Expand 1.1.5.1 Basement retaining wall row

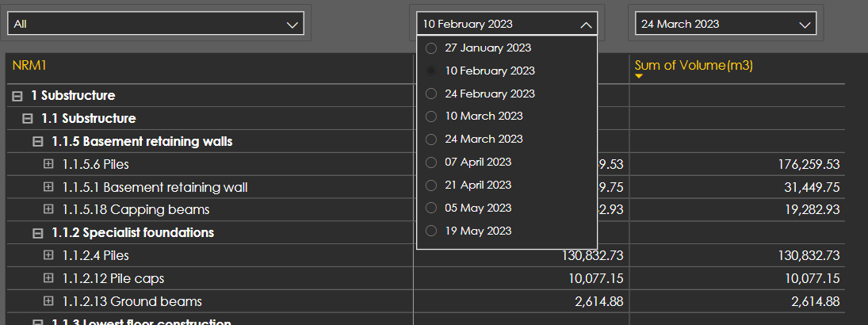pyautogui.click(x=48, y=187)
